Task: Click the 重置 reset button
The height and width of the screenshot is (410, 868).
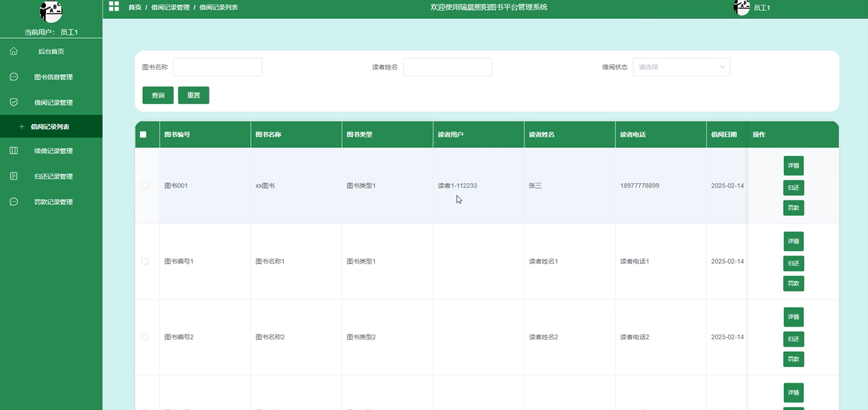Action: point(193,96)
